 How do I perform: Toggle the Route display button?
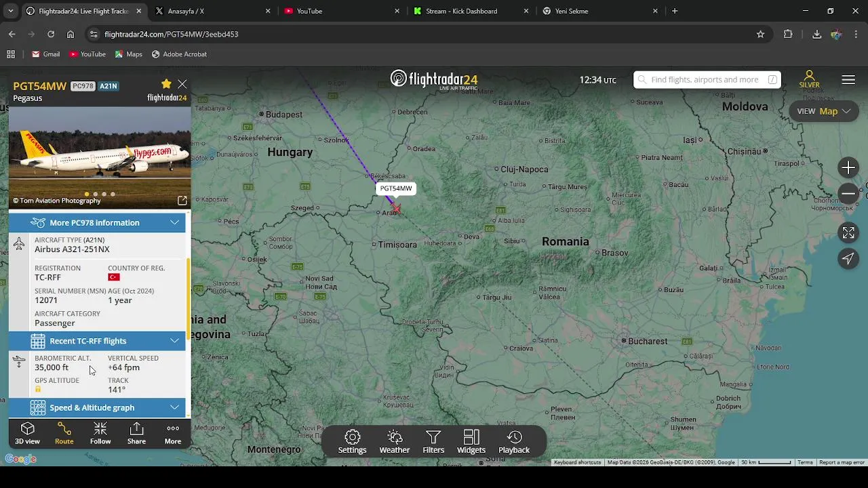point(64,434)
